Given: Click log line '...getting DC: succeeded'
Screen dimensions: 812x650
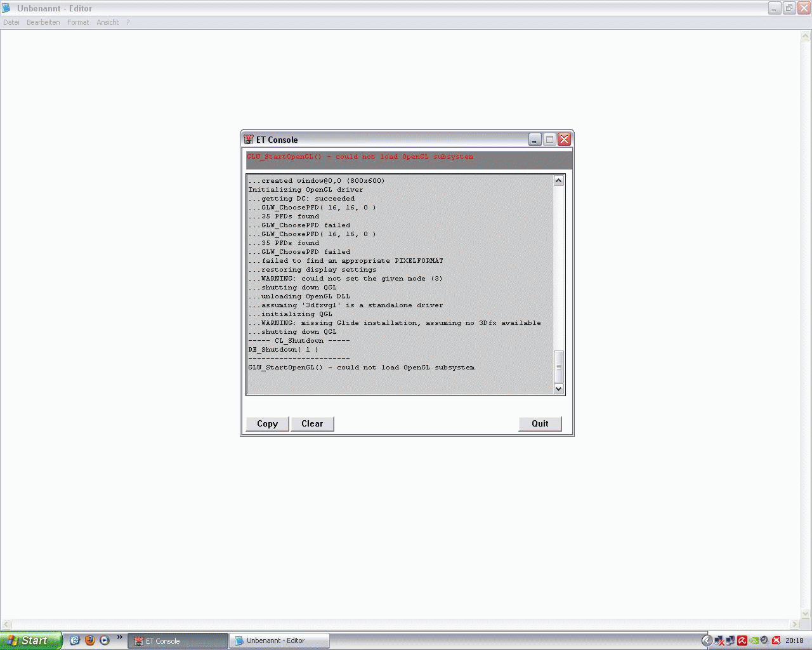Looking at the screenshot, I should pos(302,199).
